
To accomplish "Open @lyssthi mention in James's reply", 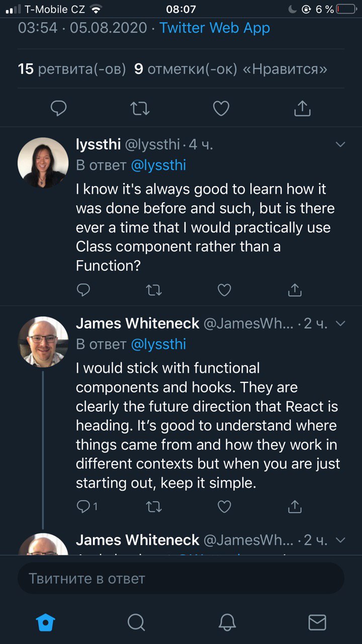I will tap(158, 344).
